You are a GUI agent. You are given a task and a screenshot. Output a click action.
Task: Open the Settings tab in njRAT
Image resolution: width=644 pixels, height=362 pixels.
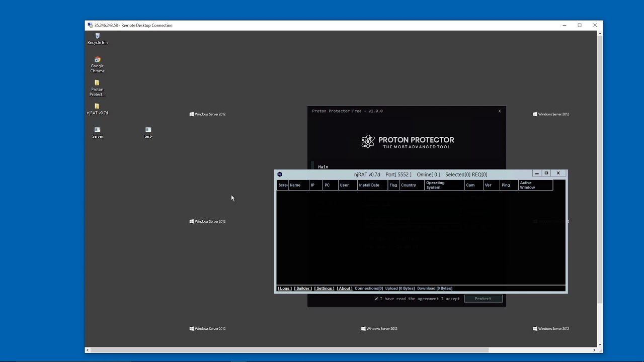pos(324,289)
